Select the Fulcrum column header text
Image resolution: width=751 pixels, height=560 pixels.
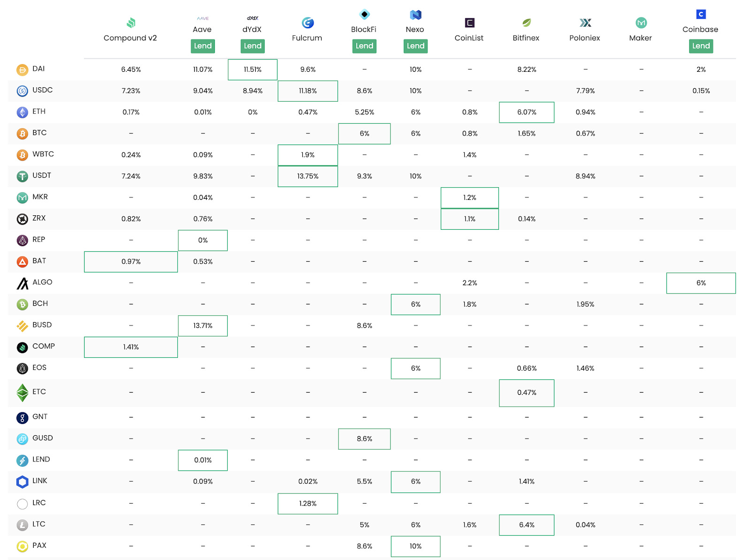point(307,38)
